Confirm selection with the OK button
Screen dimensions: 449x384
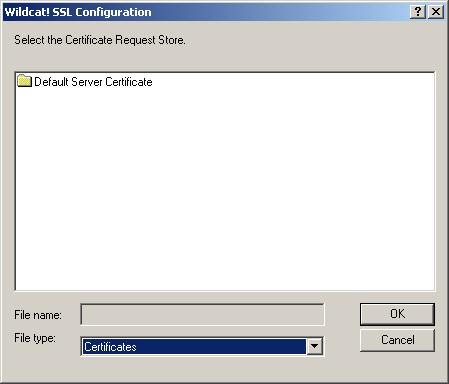397,314
